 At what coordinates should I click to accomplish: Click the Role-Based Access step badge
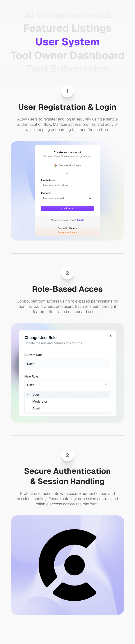(x=67, y=273)
